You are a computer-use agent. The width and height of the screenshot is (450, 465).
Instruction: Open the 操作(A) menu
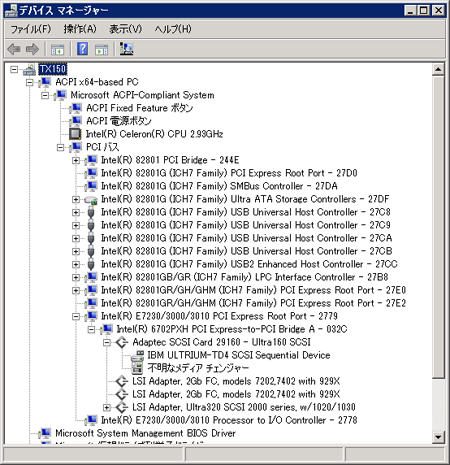(x=80, y=29)
